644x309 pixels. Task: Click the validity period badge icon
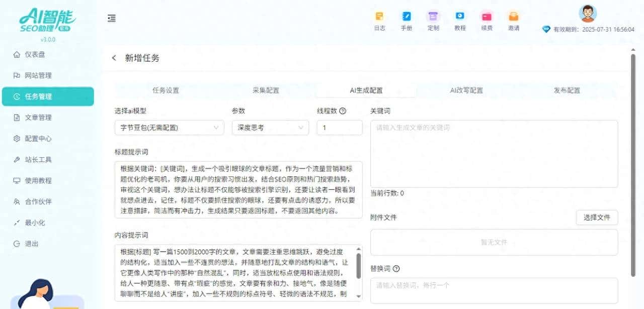pyautogui.click(x=545, y=29)
